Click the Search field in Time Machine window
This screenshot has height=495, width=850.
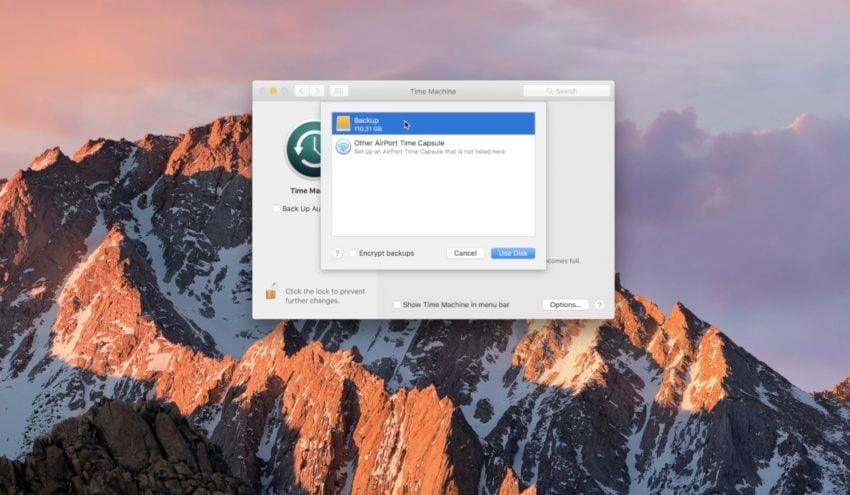click(566, 91)
